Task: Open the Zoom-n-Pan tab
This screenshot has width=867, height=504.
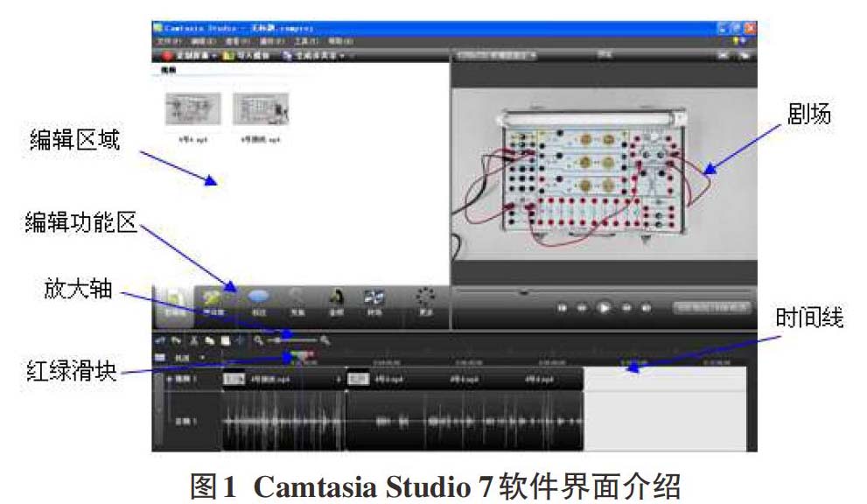Action: click(x=297, y=303)
